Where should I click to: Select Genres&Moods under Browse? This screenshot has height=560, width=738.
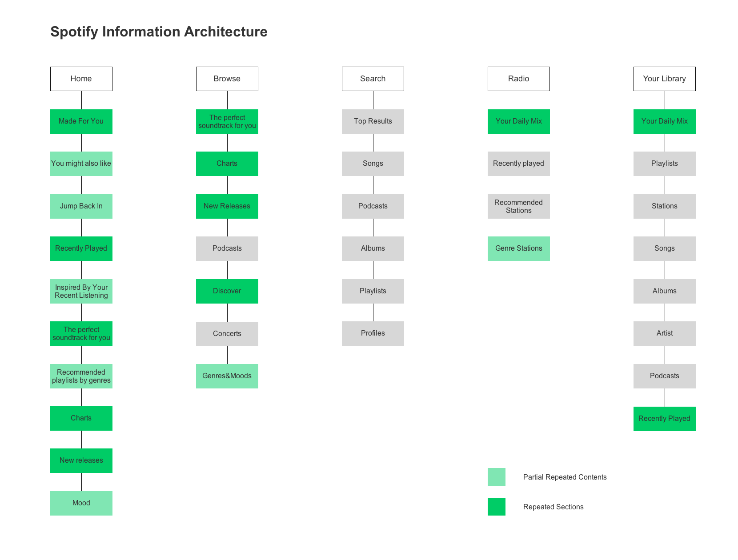(x=227, y=376)
